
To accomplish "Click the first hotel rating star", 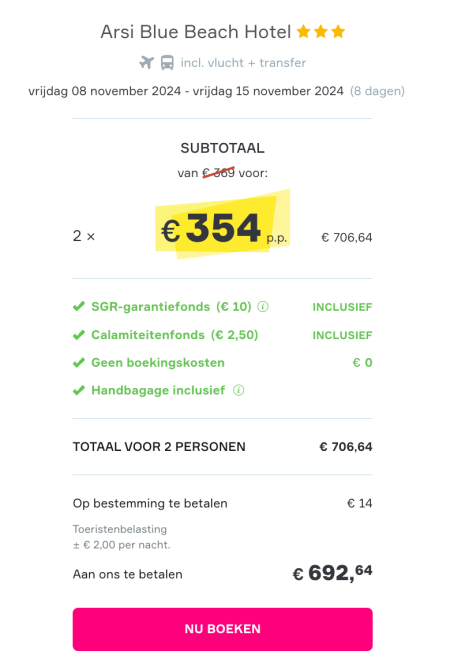I will coord(304,31).
